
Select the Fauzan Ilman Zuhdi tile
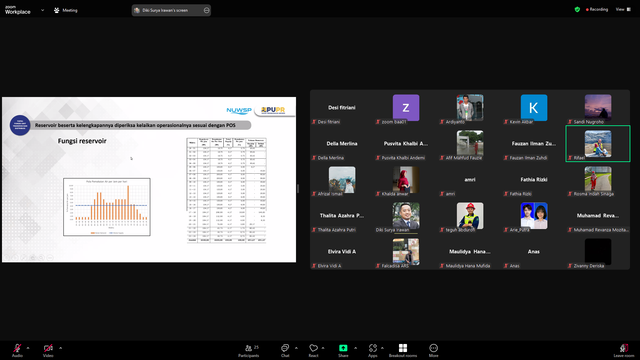534,144
